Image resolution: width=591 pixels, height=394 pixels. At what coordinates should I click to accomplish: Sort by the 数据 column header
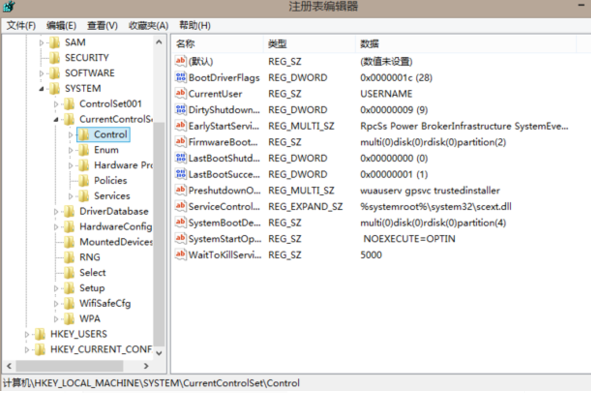465,44
